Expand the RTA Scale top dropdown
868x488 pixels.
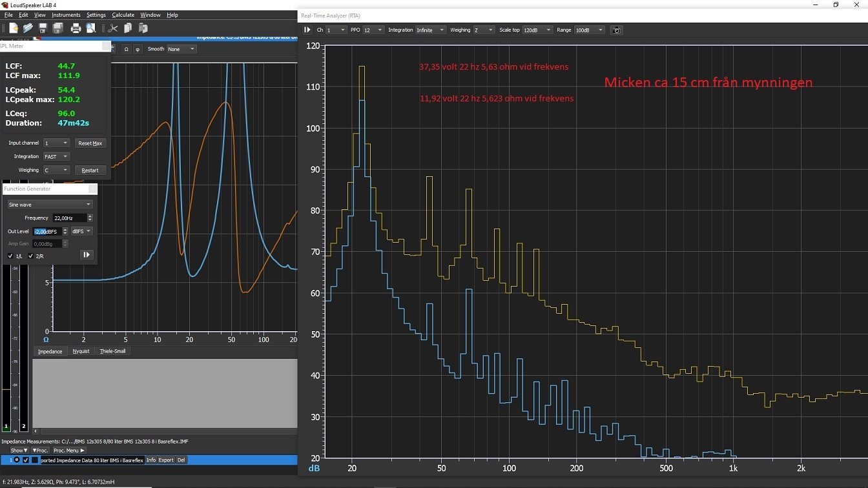pos(537,30)
